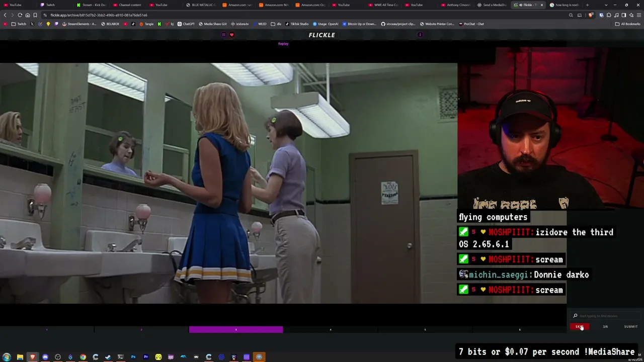Open the Windows Start menu
The width and height of the screenshot is (644, 362).
pos(7,357)
